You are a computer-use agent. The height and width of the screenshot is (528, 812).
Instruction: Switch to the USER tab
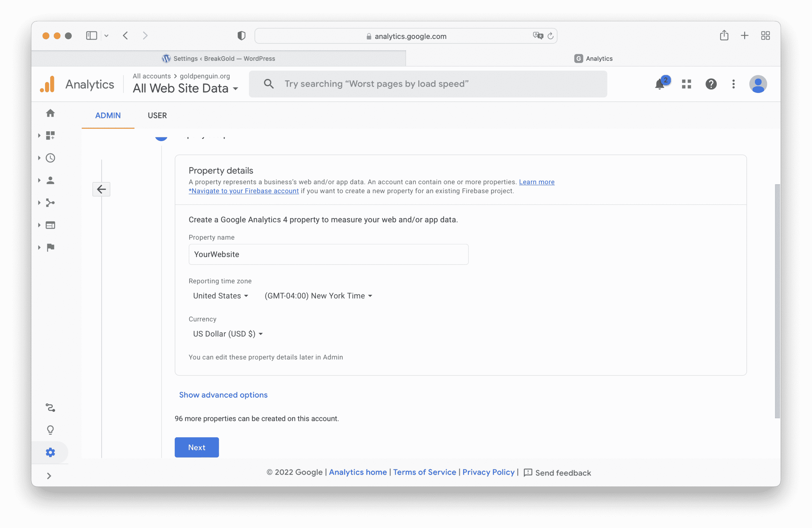[157, 116]
